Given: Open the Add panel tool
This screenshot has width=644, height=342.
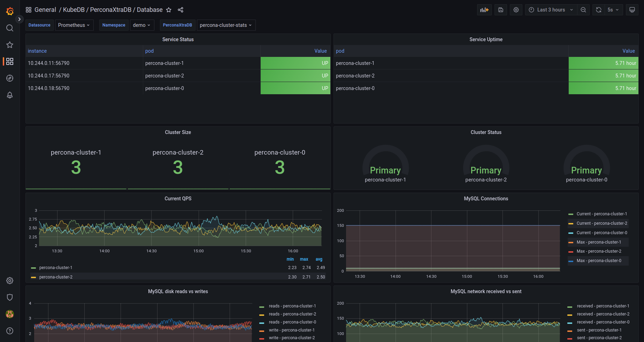Looking at the screenshot, I should point(484,9).
